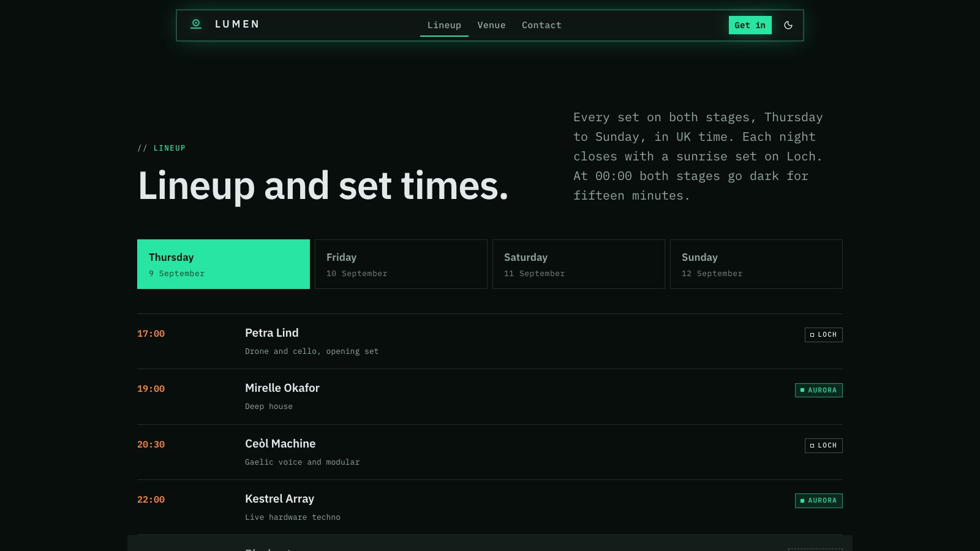Click the '// LINEUP' section label
This screenshot has height=551, width=980.
(x=162, y=148)
